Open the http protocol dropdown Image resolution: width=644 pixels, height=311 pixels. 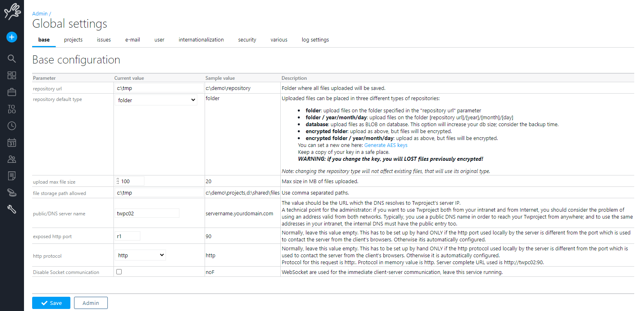(140, 255)
